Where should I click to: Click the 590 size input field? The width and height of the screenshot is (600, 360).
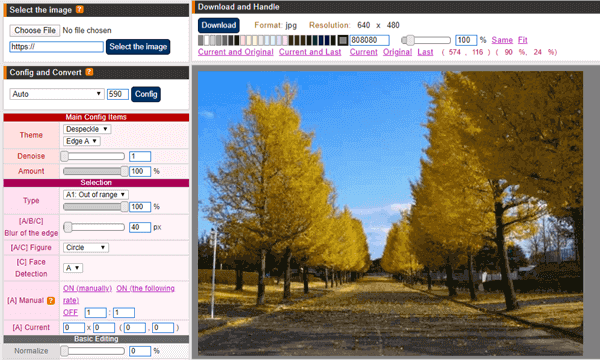pos(117,94)
